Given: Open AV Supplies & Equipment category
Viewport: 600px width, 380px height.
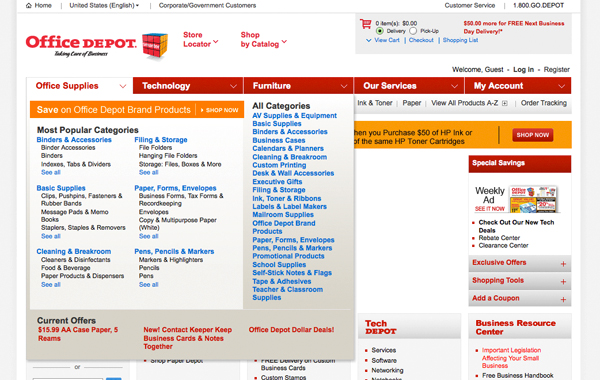Looking at the screenshot, I should [x=294, y=116].
